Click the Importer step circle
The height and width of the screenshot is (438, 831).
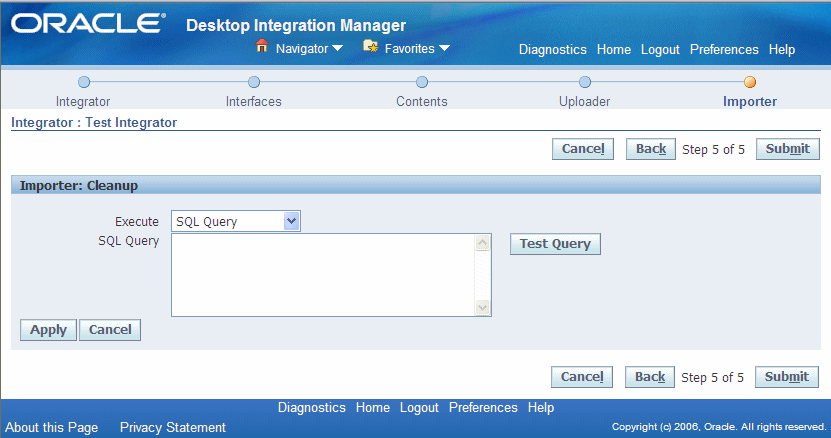coord(750,82)
